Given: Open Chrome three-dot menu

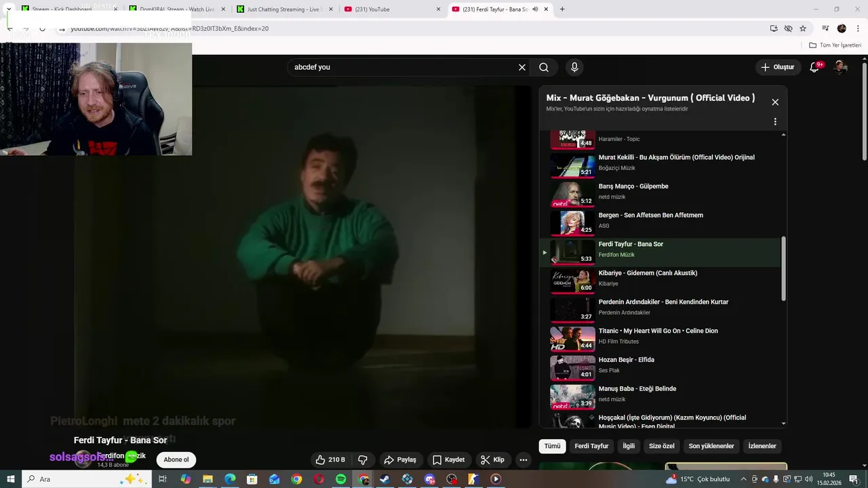Looking at the screenshot, I should (858, 28).
